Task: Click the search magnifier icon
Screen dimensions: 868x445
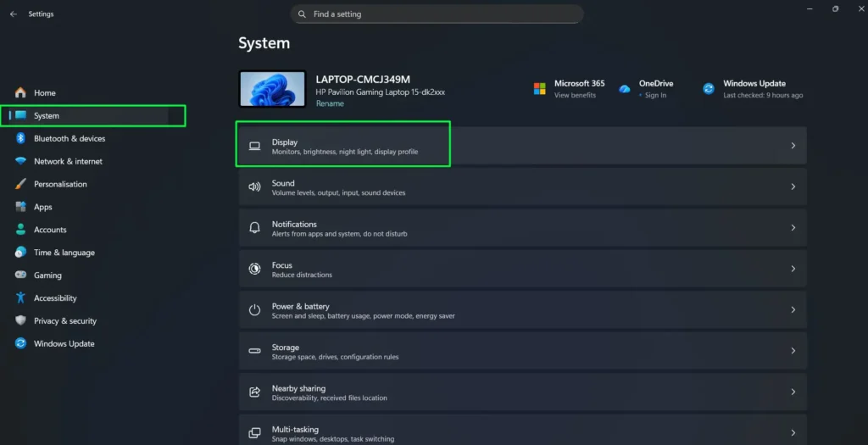Action: click(x=302, y=14)
